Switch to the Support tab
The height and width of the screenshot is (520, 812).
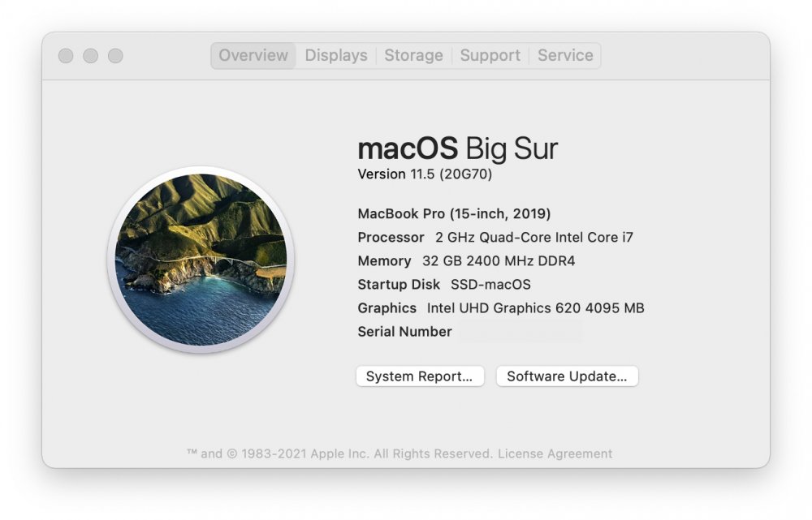coord(490,55)
